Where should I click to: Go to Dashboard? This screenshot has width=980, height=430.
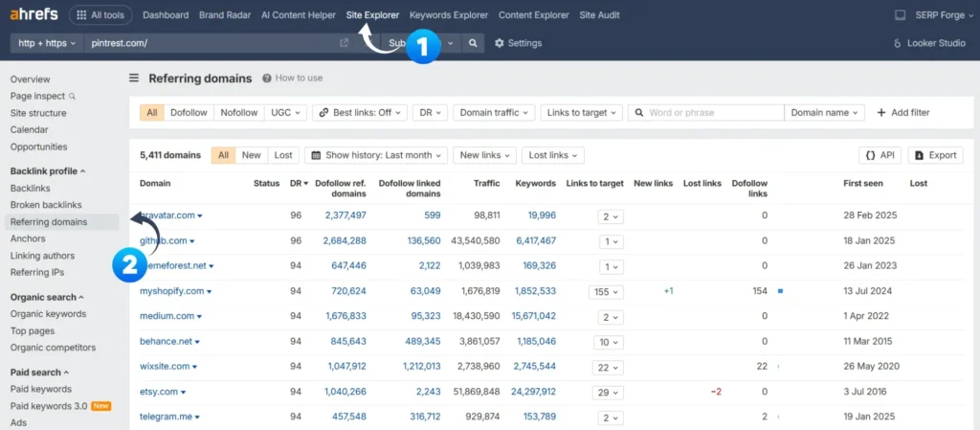[166, 15]
